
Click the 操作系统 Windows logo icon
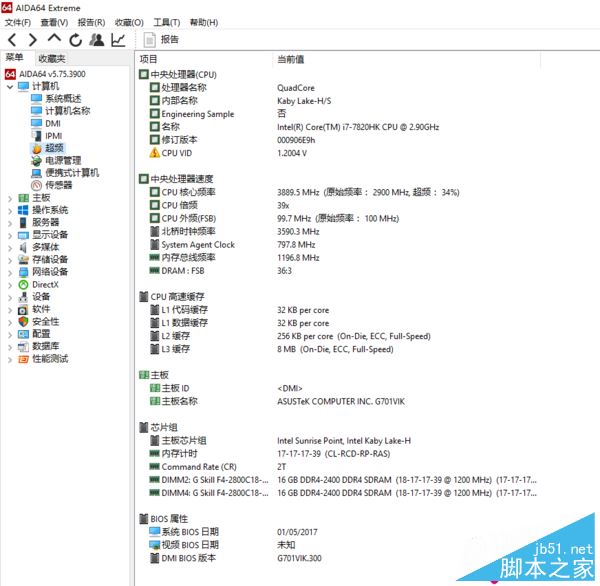[x=23, y=210]
